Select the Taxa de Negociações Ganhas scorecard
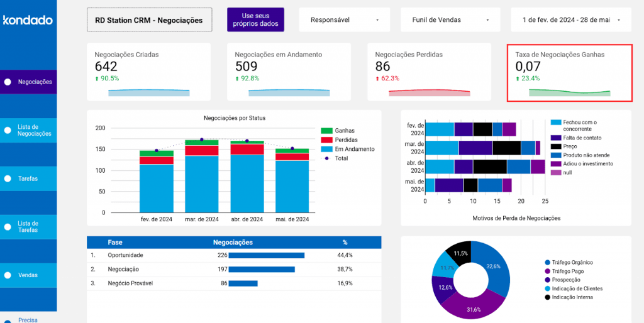644x323 pixels. [569, 73]
